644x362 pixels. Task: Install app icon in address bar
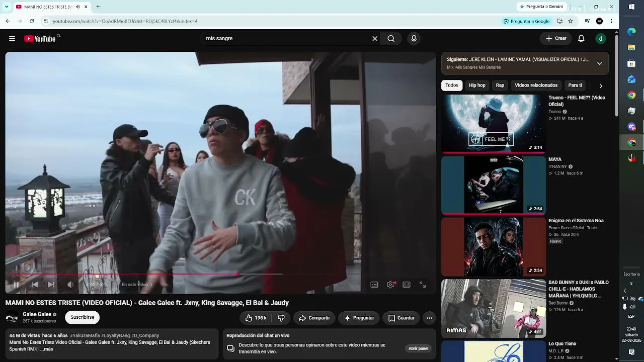559,21
